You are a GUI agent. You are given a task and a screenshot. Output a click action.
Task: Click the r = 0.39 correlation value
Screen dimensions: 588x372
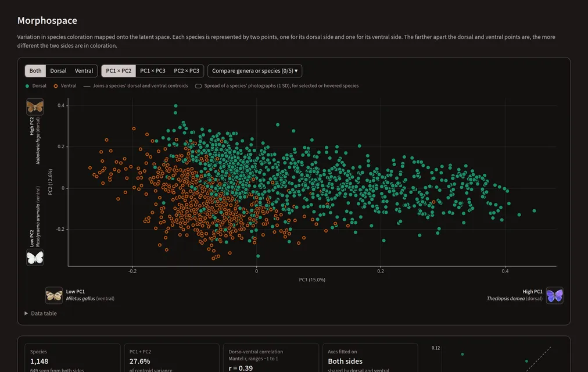[x=241, y=369]
